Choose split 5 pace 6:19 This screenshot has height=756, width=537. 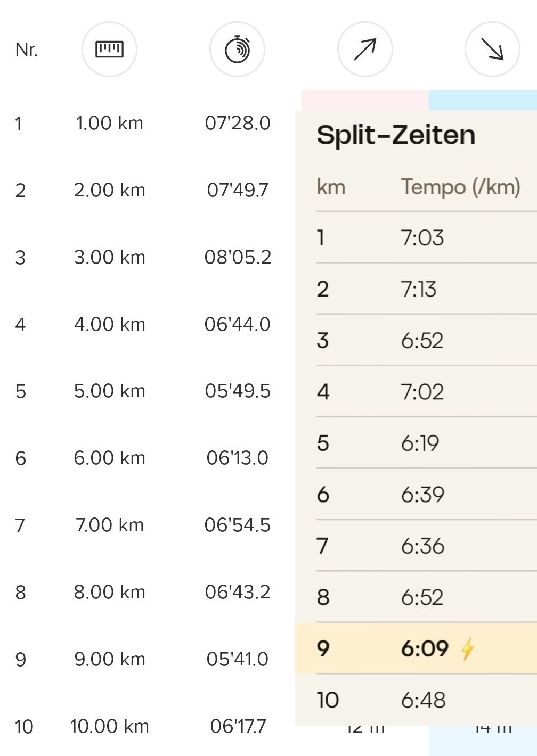tap(420, 443)
